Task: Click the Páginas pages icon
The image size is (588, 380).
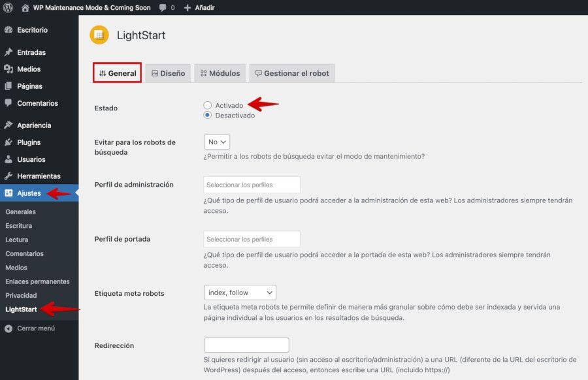Action: point(8,86)
